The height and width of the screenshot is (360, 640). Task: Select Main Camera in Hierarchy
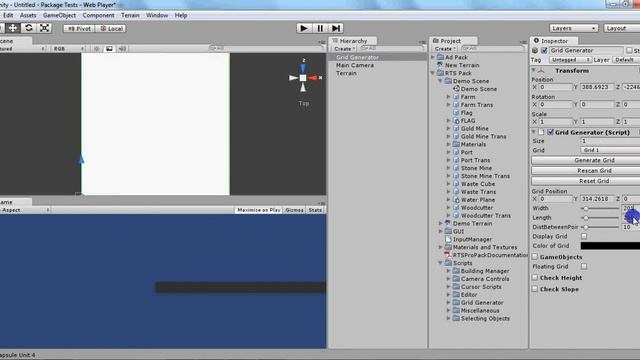point(355,65)
